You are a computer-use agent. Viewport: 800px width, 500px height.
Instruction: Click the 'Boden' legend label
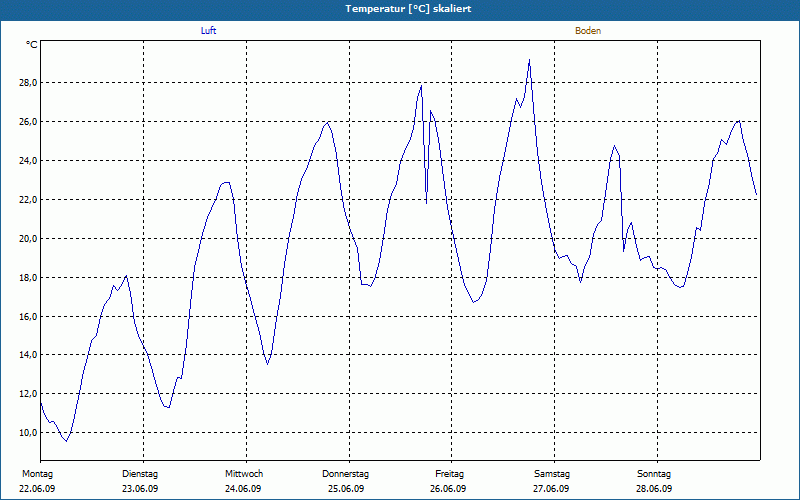click(588, 31)
